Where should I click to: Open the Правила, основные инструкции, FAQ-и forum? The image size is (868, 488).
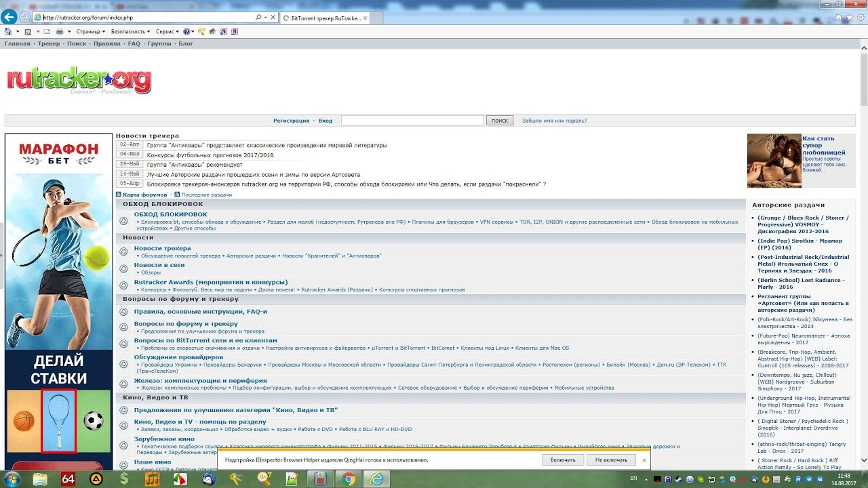click(201, 312)
